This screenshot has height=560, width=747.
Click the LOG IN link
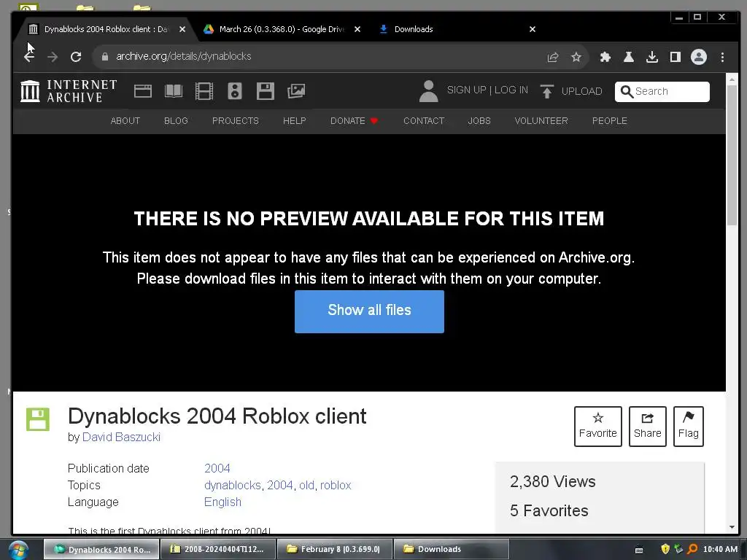pos(511,90)
